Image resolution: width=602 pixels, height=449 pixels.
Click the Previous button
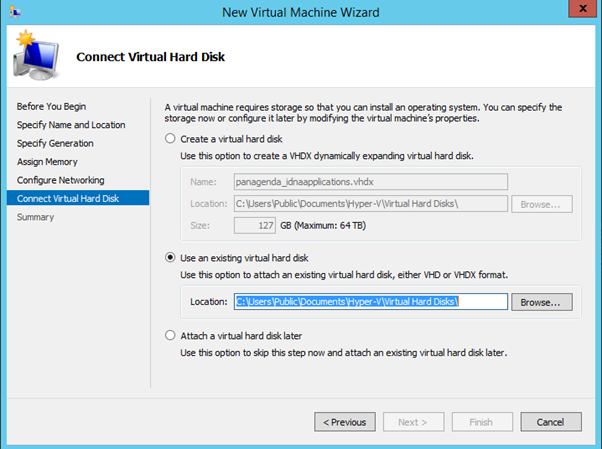point(345,422)
